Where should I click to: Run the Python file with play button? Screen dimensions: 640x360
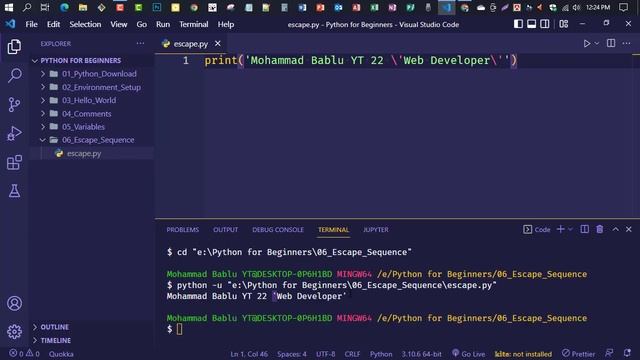[x=587, y=43]
